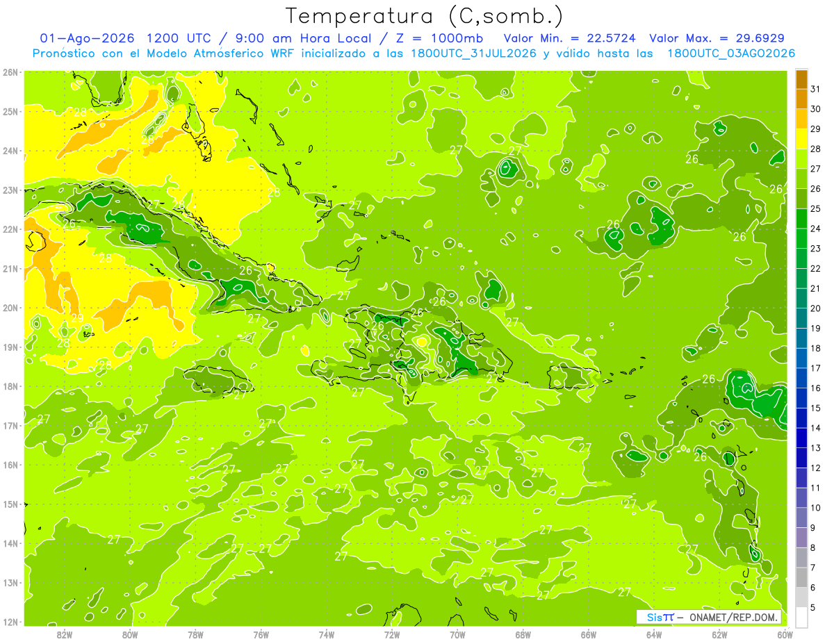This screenshot has width=834, height=644.
Task: Click the 23N latitude axis label
Action: point(10,190)
